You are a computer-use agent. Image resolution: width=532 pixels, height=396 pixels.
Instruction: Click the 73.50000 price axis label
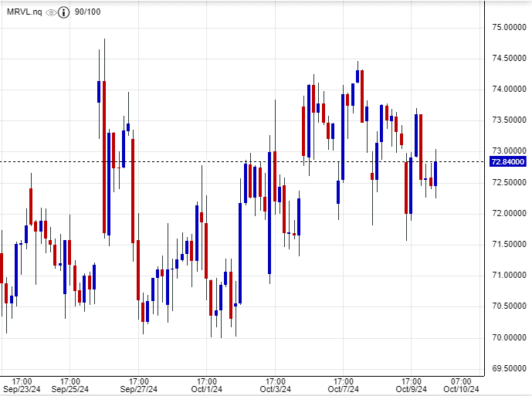(509, 120)
